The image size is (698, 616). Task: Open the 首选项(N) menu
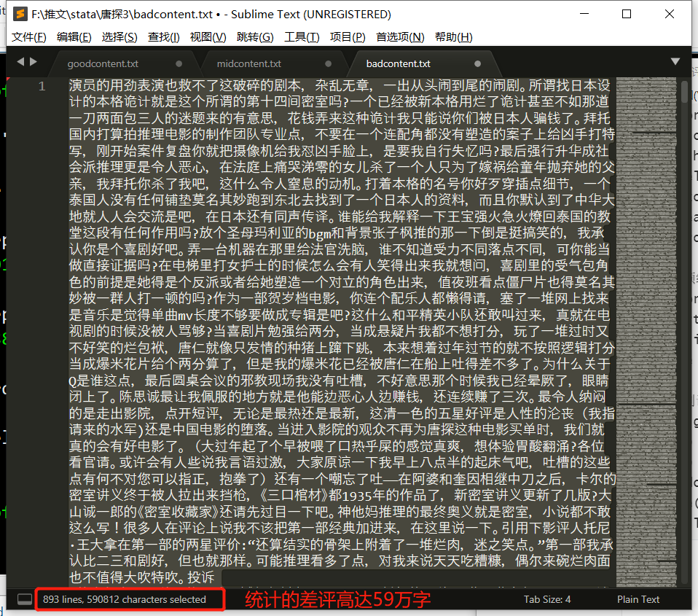[400, 37]
